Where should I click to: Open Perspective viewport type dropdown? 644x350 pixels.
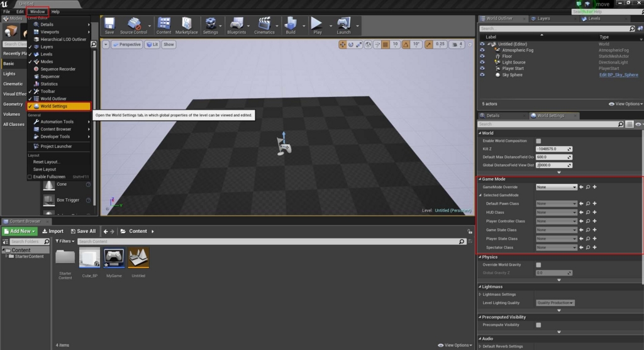[126, 45]
